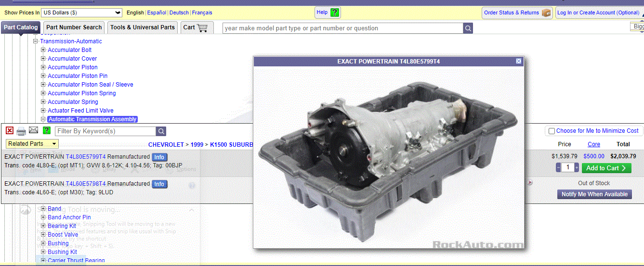The width and height of the screenshot is (644, 266).
Task: Expand the Accumulator Piston Pin node
Action: (x=43, y=76)
